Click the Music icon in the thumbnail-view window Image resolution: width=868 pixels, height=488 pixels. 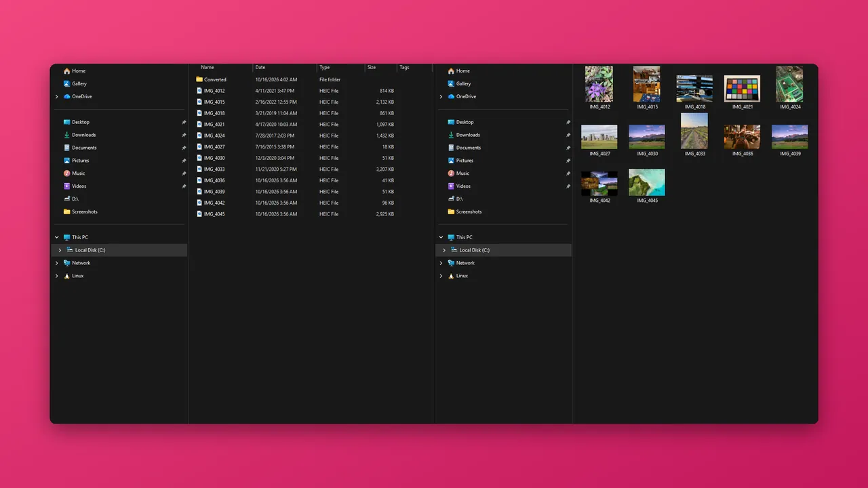(451, 174)
